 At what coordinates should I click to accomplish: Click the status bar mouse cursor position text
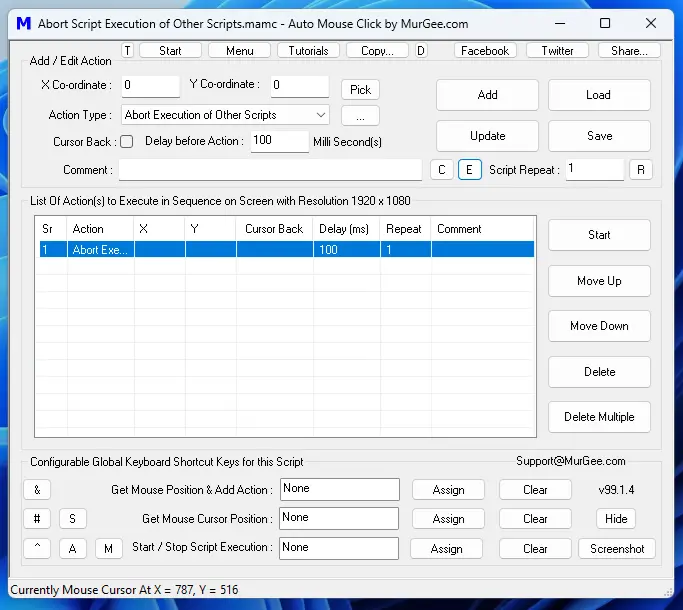tap(124, 590)
